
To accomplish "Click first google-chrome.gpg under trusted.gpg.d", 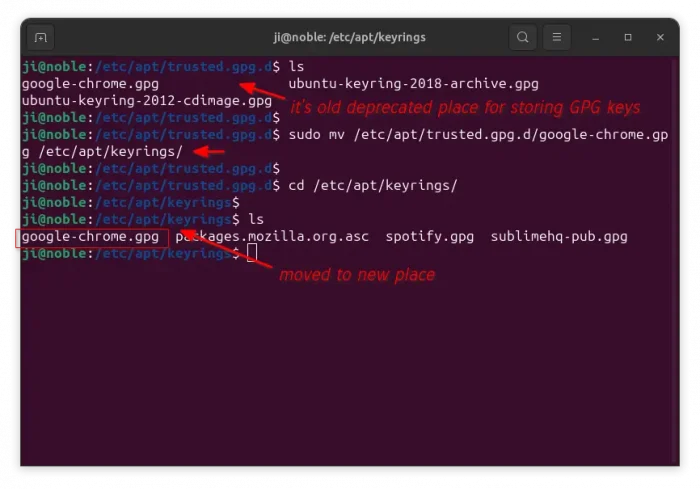I will click(90, 84).
